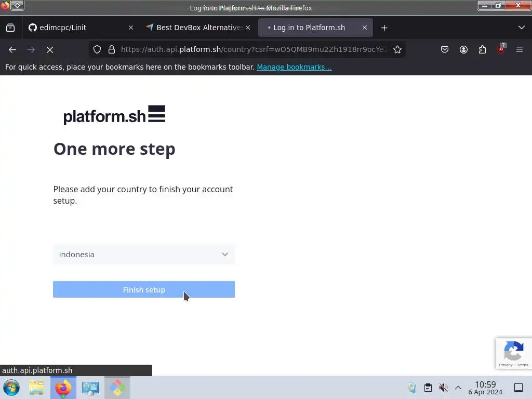This screenshot has height=399, width=532.
Task: Open Firefox account menu
Action: [463, 49]
